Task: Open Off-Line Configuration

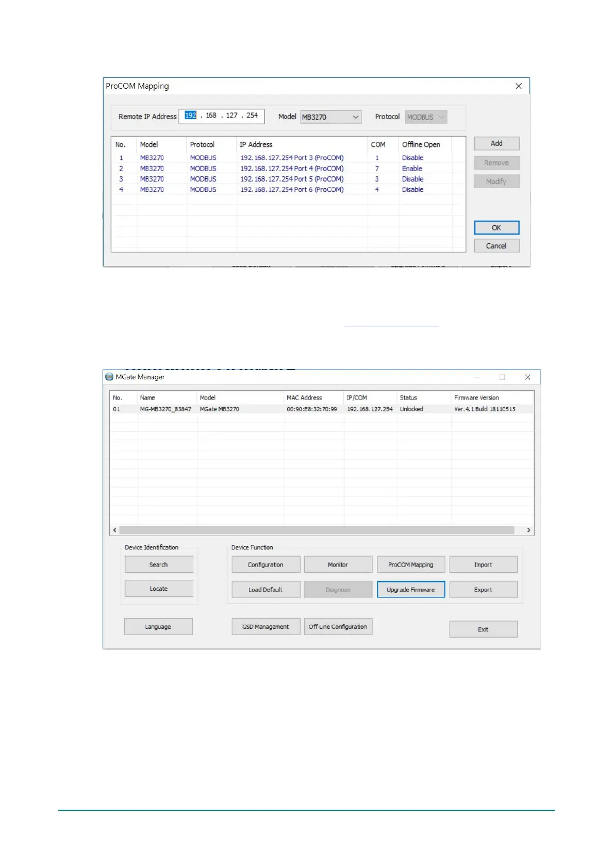Action: tap(338, 627)
